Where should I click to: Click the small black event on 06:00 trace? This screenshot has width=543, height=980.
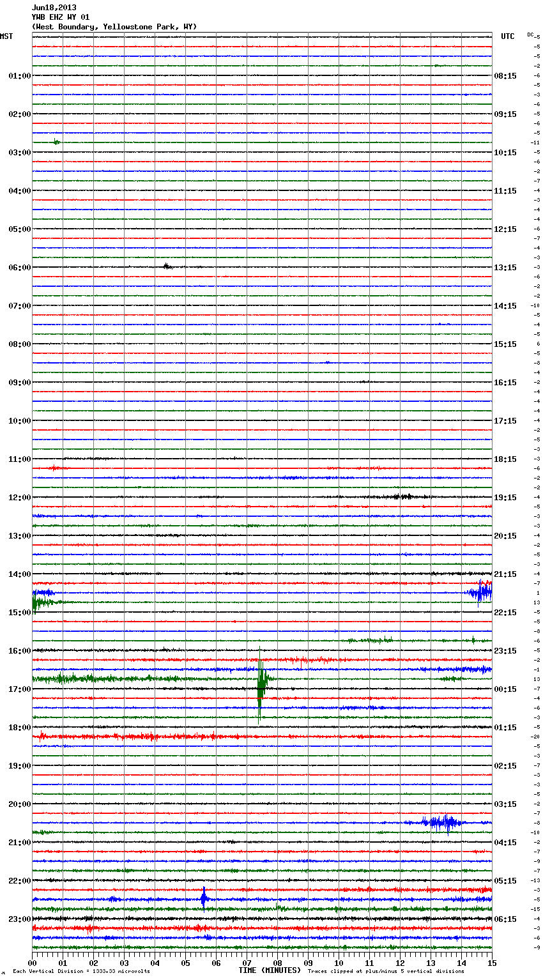click(167, 266)
